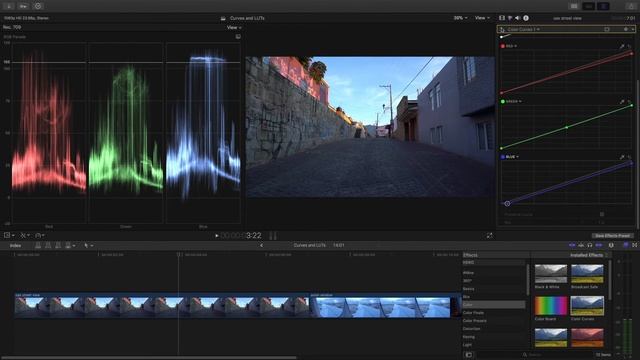This screenshot has width=640, height=360.
Task: Toggle the skimming icon
Action: pyautogui.click(x=572, y=245)
